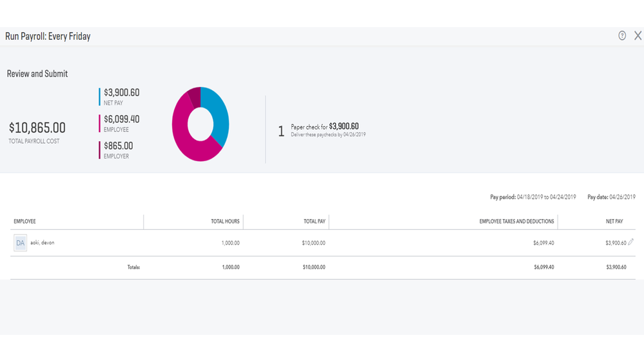The image size is (644, 362).
Task: Click the pencil edit icon beside net pay
Action: [x=630, y=242]
